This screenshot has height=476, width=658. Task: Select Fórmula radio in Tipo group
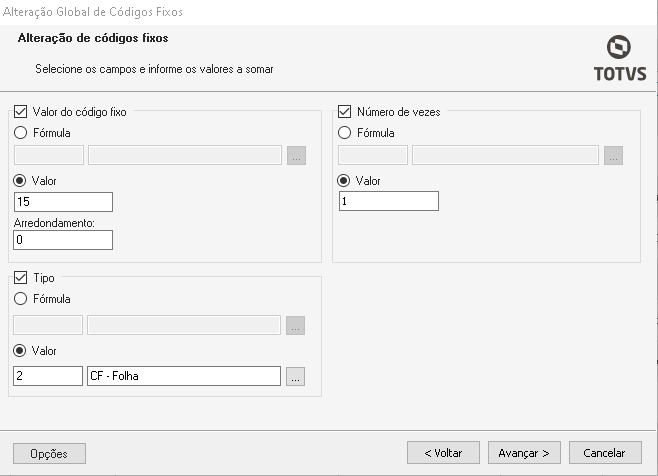(x=21, y=298)
